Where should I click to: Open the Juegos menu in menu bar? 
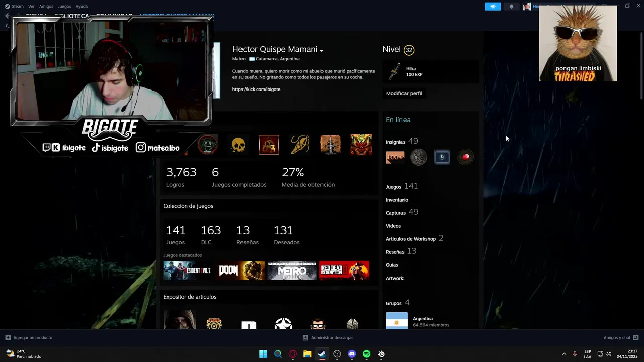[64, 6]
